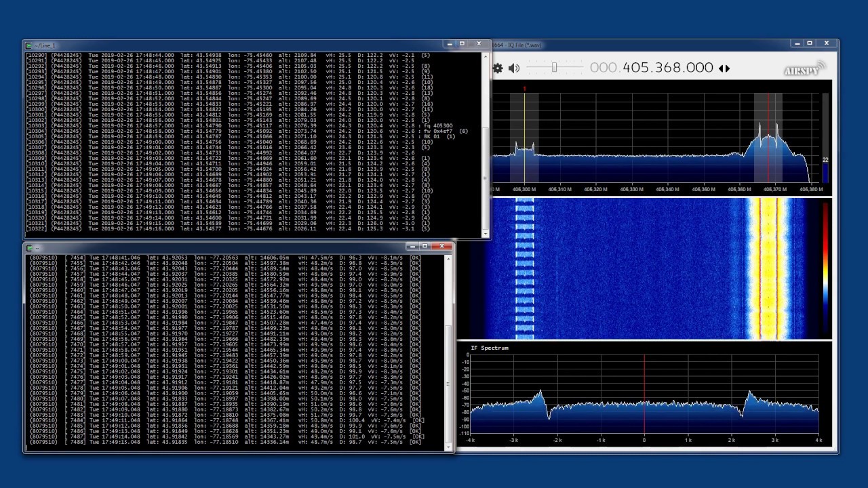Image resolution: width=868 pixels, height=488 pixels.
Task: Click the red center line in IF Spectrum
Action: click(644, 393)
